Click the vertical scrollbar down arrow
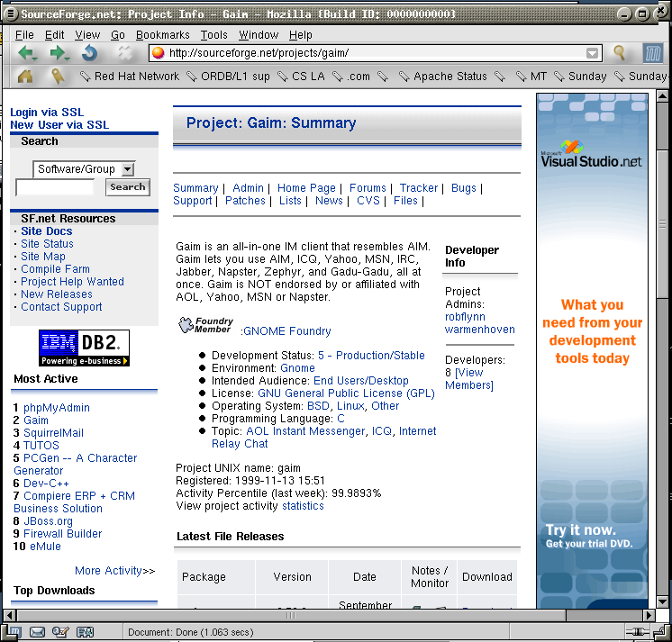 coord(663,601)
